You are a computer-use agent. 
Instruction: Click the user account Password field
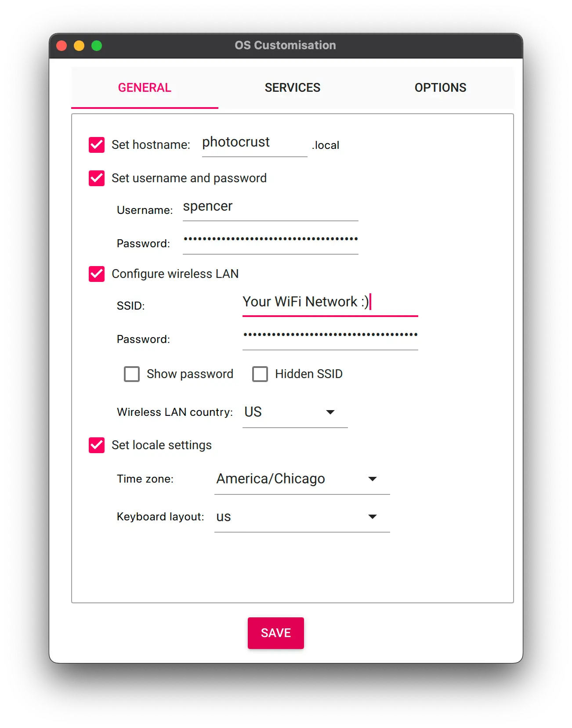[270, 240]
